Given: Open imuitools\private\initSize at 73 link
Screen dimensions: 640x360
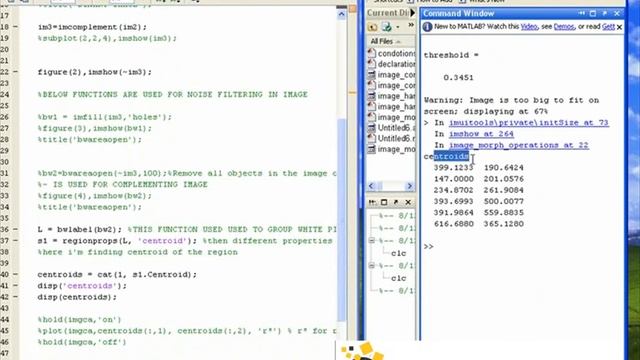Looking at the screenshot, I should pos(529,123).
